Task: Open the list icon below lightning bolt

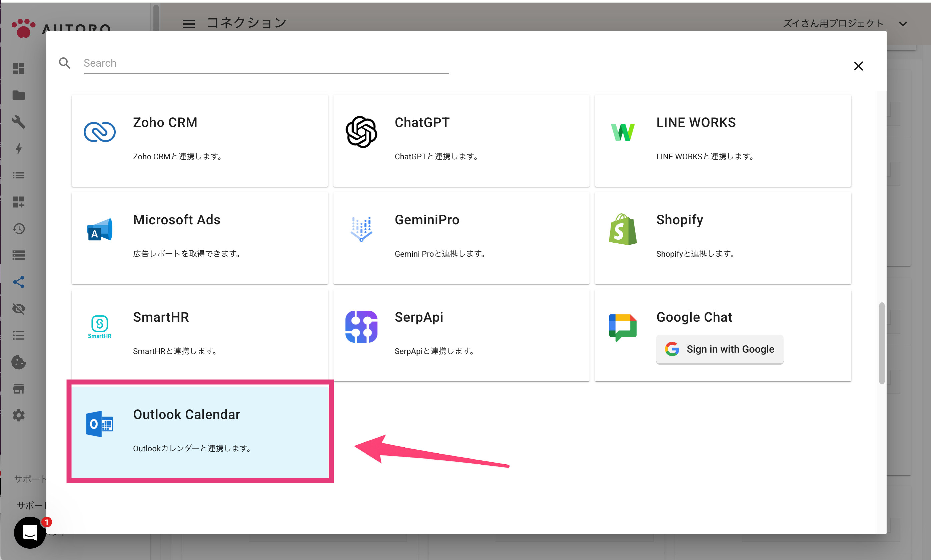Action: coord(18,175)
